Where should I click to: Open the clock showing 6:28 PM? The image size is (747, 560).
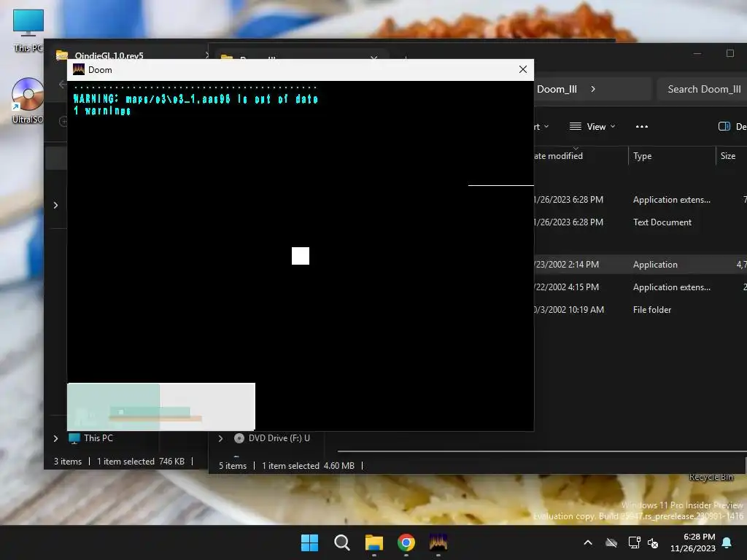click(693, 542)
